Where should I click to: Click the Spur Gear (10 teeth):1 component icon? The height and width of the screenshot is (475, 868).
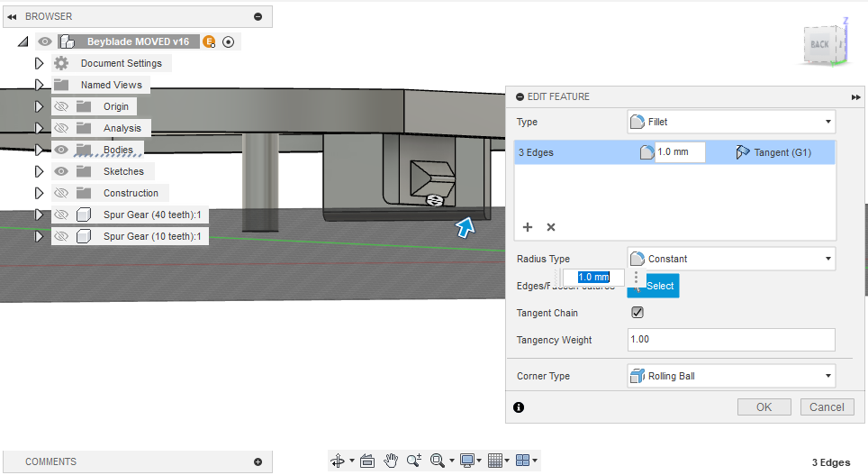pyautogui.click(x=84, y=236)
